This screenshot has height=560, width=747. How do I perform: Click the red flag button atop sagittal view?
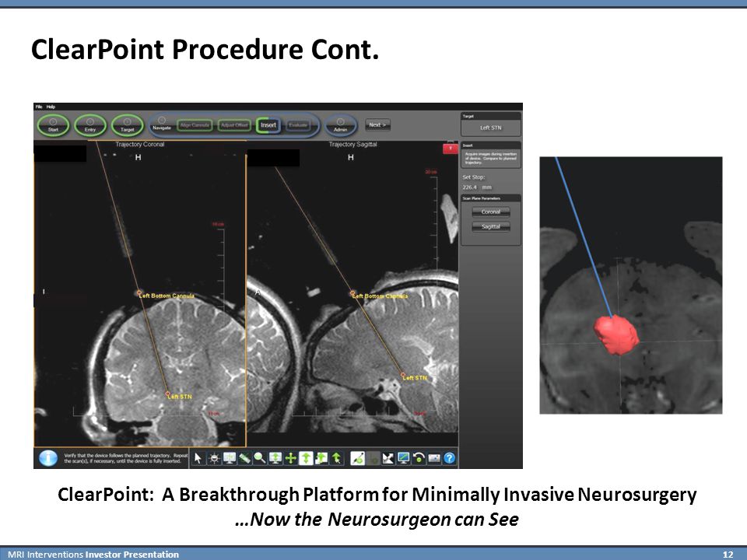click(x=451, y=149)
